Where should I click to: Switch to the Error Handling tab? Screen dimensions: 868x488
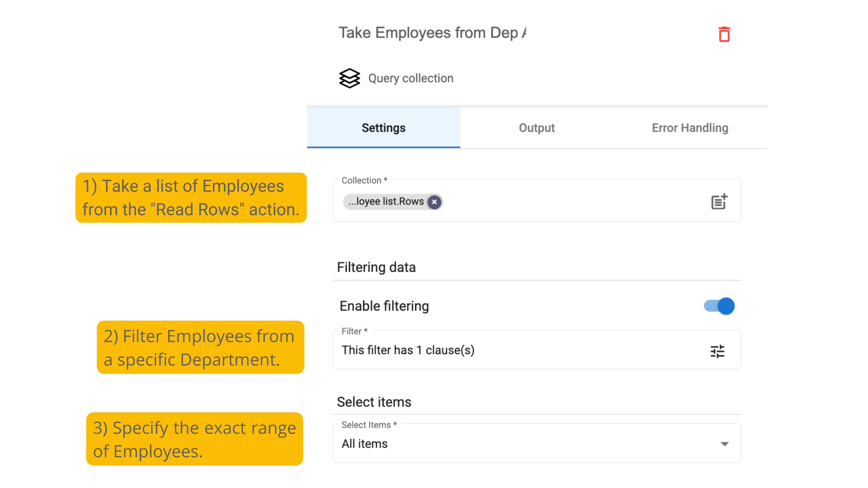690,128
